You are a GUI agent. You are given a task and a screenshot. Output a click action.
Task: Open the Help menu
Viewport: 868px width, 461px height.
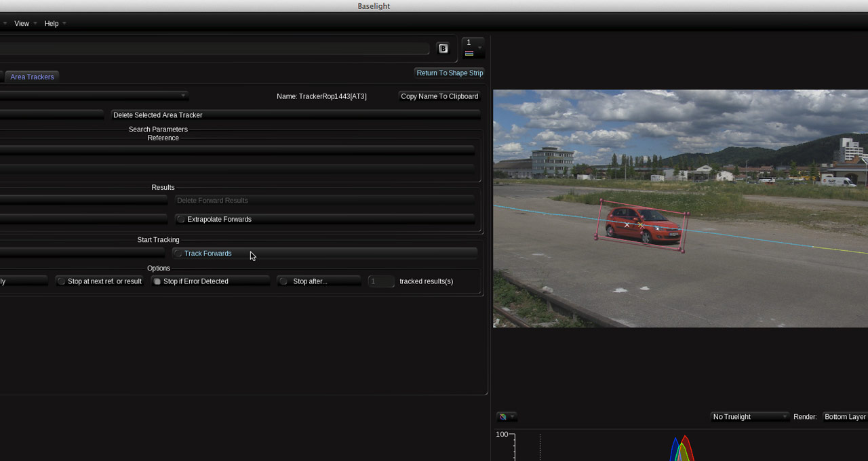coord(52,24)
